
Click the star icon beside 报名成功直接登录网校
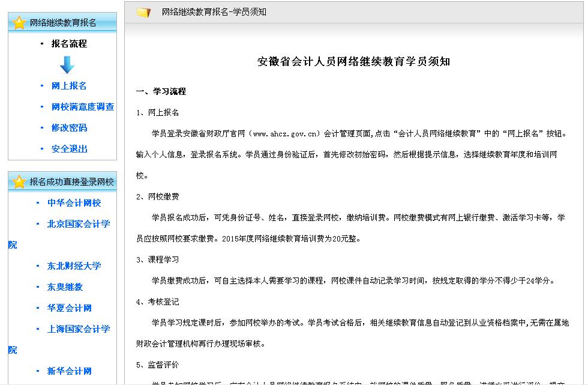(x=19, y=181)
